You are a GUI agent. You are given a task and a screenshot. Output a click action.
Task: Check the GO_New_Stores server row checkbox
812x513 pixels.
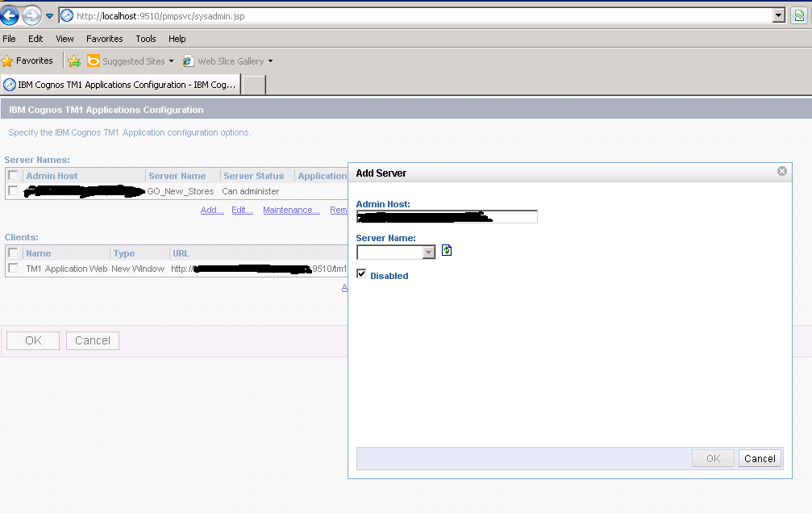point(14,190)
